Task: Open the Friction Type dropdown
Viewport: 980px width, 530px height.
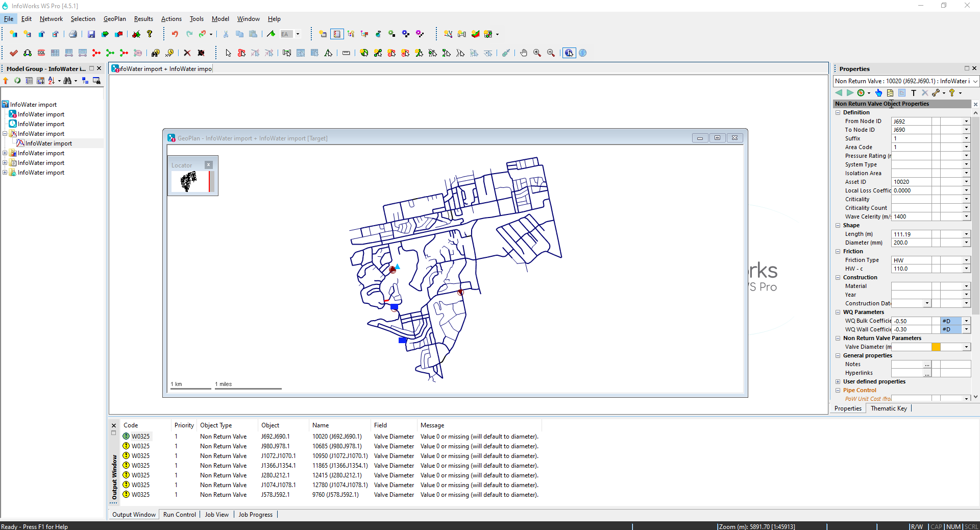Action: pos(966,260)
